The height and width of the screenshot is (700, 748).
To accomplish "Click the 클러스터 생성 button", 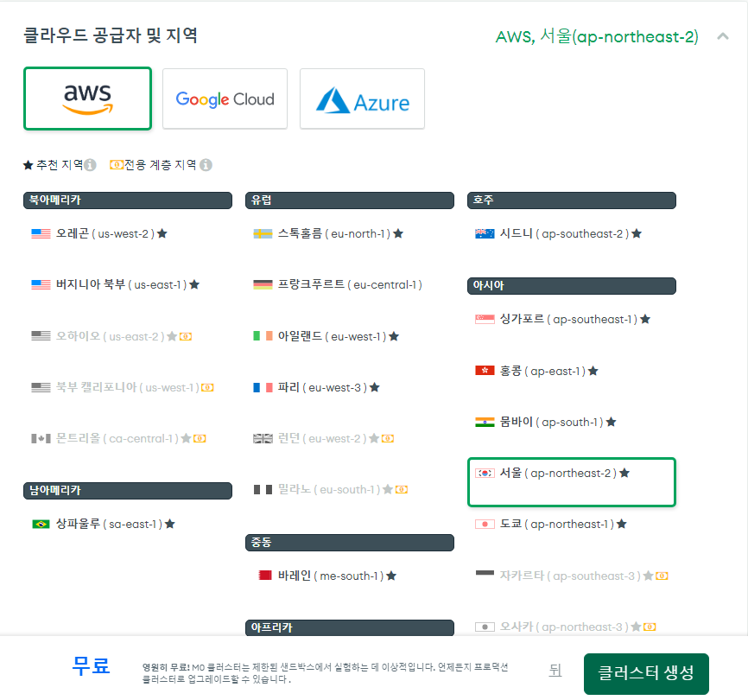I will click(646, 673).
